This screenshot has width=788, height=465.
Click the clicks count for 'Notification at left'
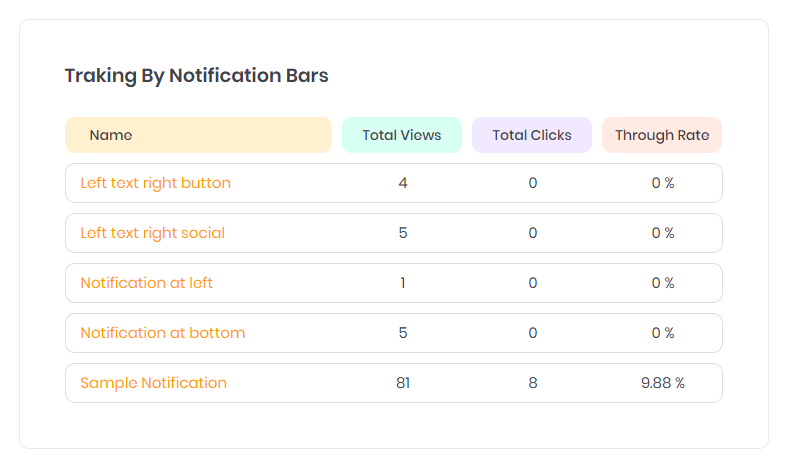click(533, 283)
